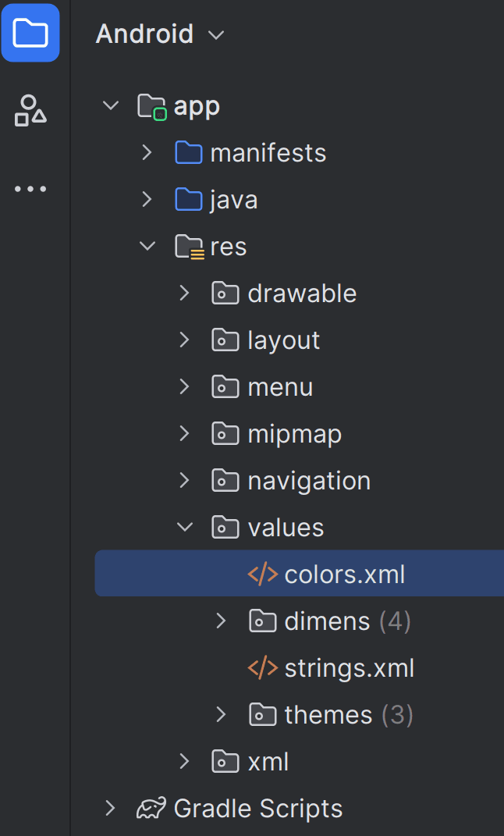
Task: Select the navigation folder label
Action: click(309, 482)
